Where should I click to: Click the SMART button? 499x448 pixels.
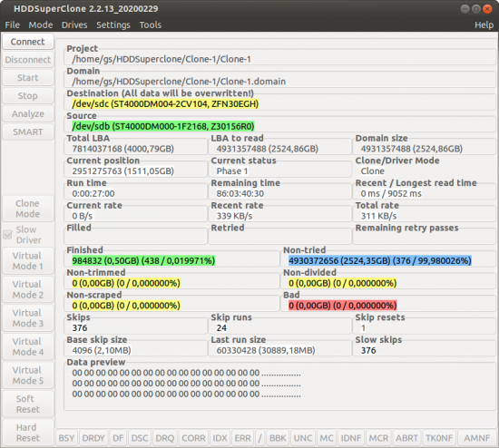[x=28, y=132]
